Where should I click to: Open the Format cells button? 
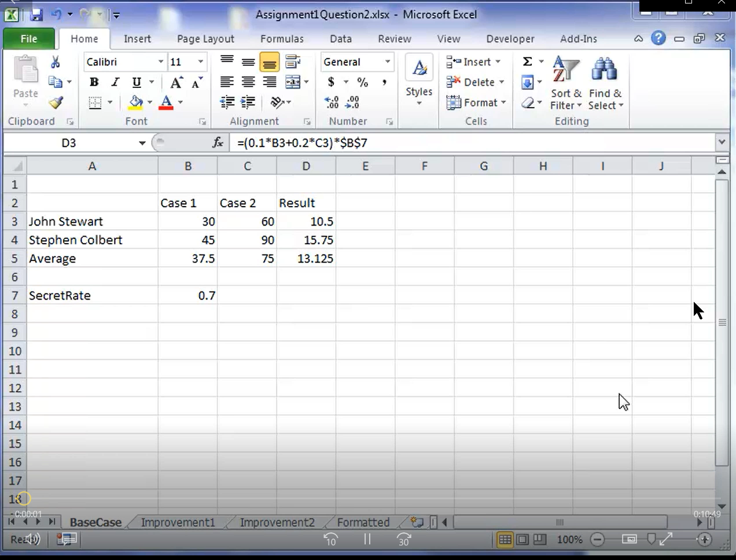point(476,102)
